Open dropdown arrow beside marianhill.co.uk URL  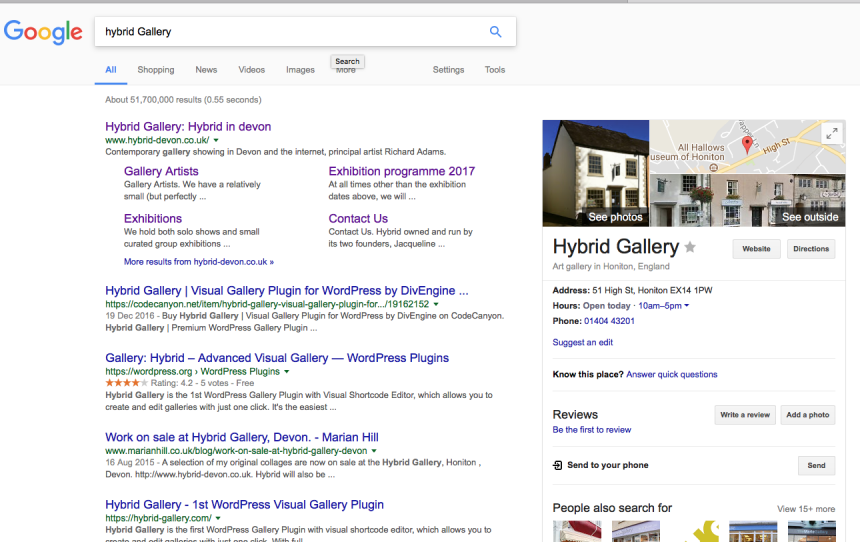tap(374, 451)
